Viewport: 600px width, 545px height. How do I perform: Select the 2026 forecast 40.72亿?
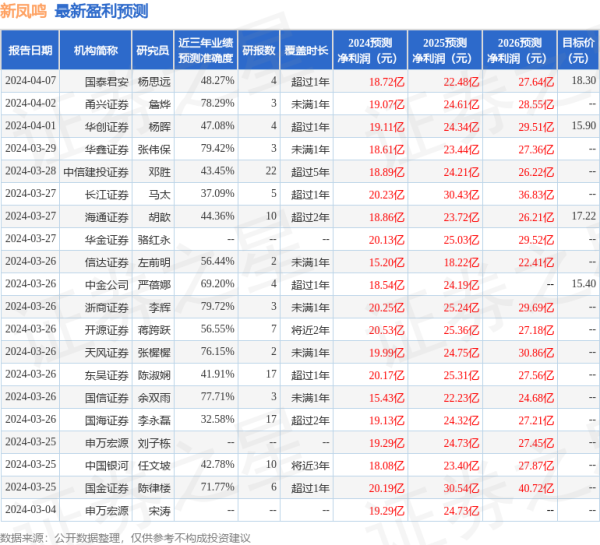(536, 488)
